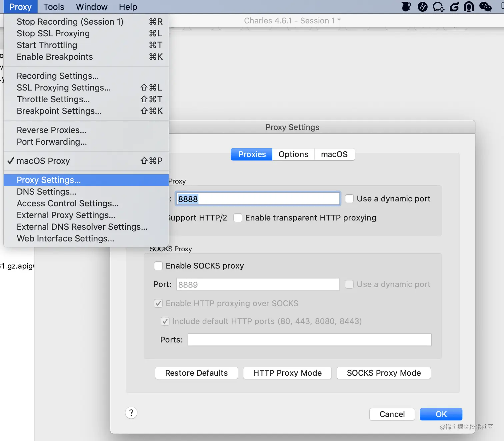Check Enable SOCKS proxy
This screenshot has width=504, height=441.
click(158, 266)
